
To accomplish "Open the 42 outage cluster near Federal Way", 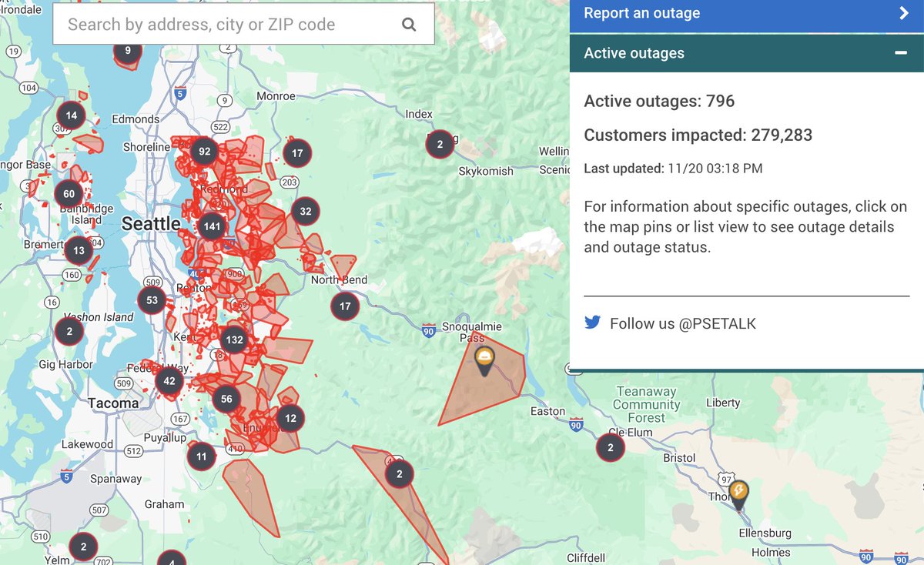I will [x=169, y=380].
